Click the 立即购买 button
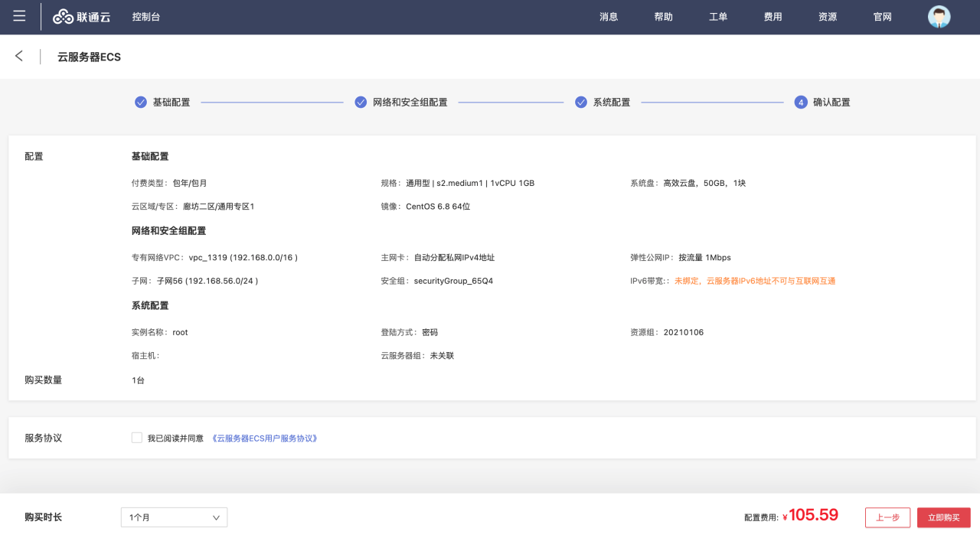 (943, 517)
